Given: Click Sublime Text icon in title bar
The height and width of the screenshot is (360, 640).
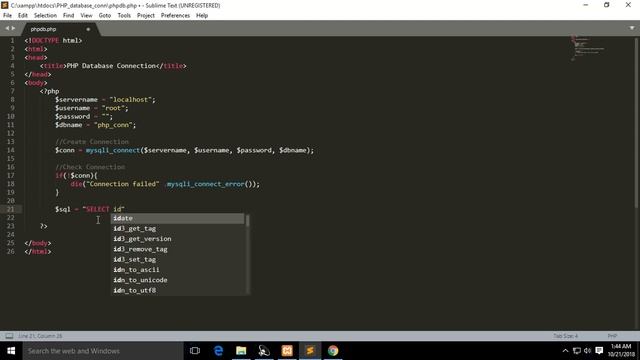Looking at the screenshot, I should [x=5, y=5].
